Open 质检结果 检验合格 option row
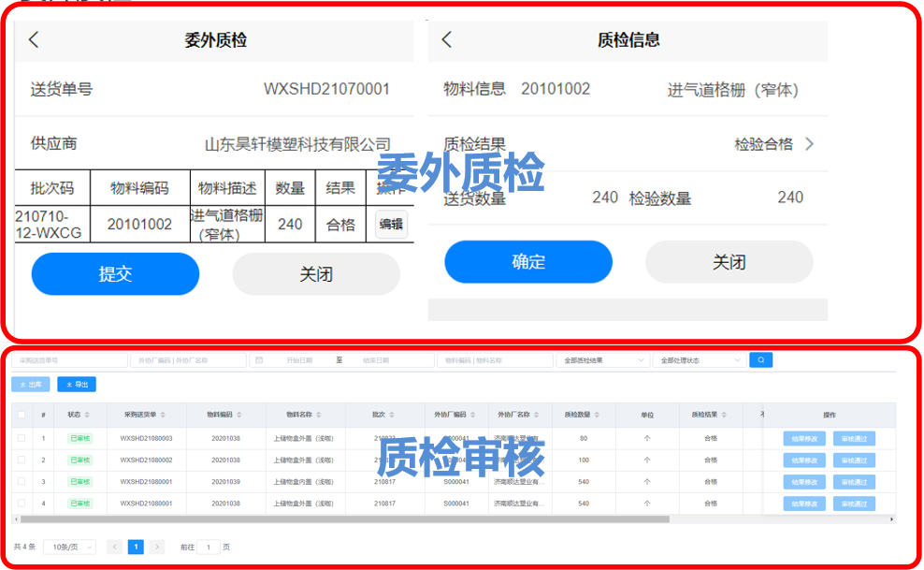 tap(773, 144)
